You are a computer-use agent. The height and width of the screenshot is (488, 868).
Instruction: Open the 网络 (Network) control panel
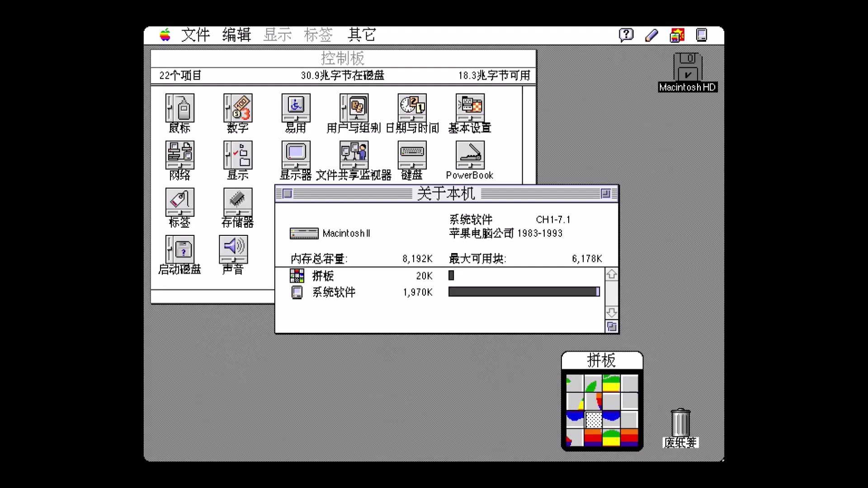[x=180, y=155]
